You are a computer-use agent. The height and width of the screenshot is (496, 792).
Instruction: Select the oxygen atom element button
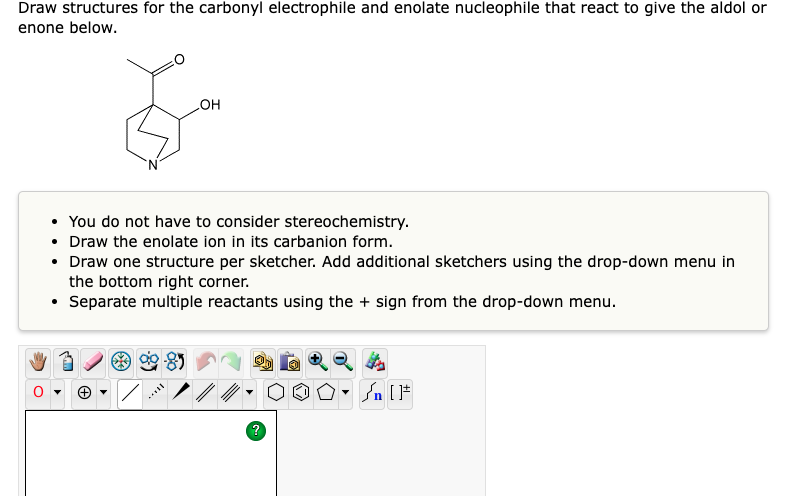pos(38,392)
